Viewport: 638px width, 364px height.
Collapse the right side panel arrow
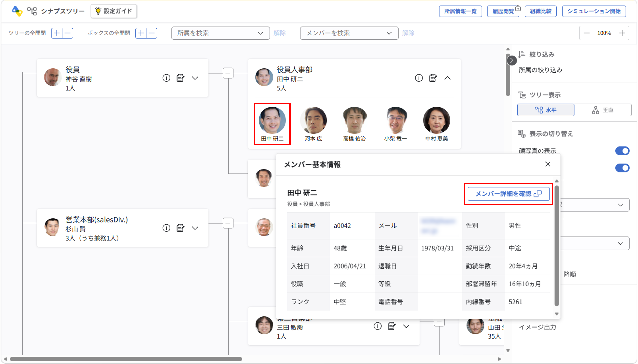tap(512, 60)
